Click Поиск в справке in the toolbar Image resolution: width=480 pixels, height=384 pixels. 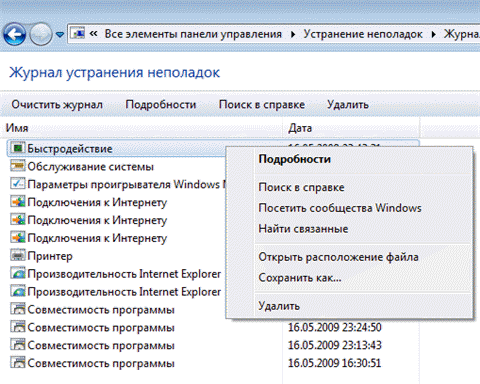(x=262, y=105)
